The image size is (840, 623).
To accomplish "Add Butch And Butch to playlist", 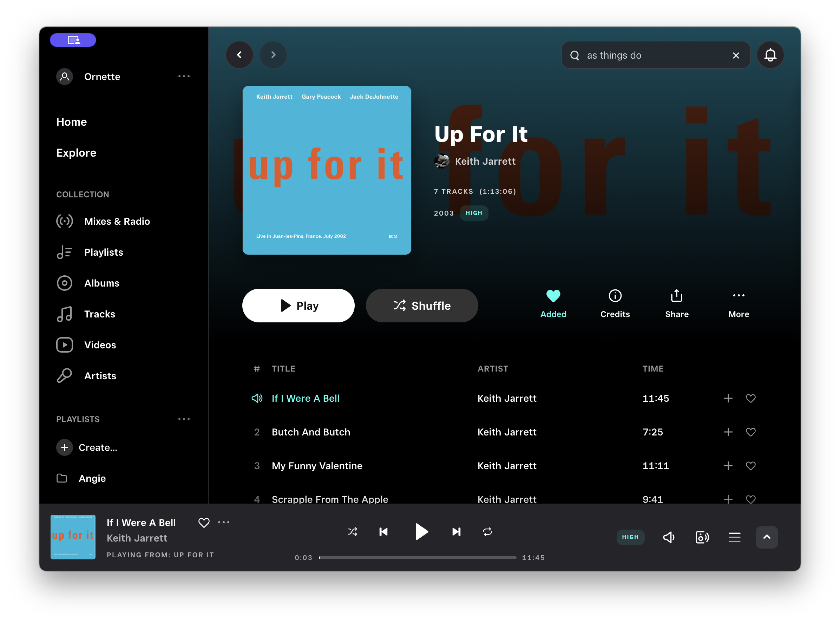I will [x=728, y=432].
